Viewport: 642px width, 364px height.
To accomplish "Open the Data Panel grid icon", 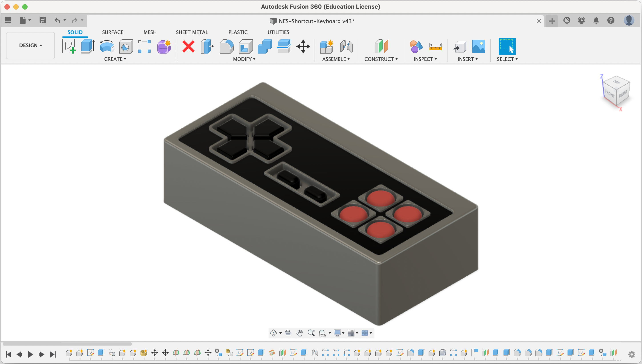I will [x=8, y=20].
